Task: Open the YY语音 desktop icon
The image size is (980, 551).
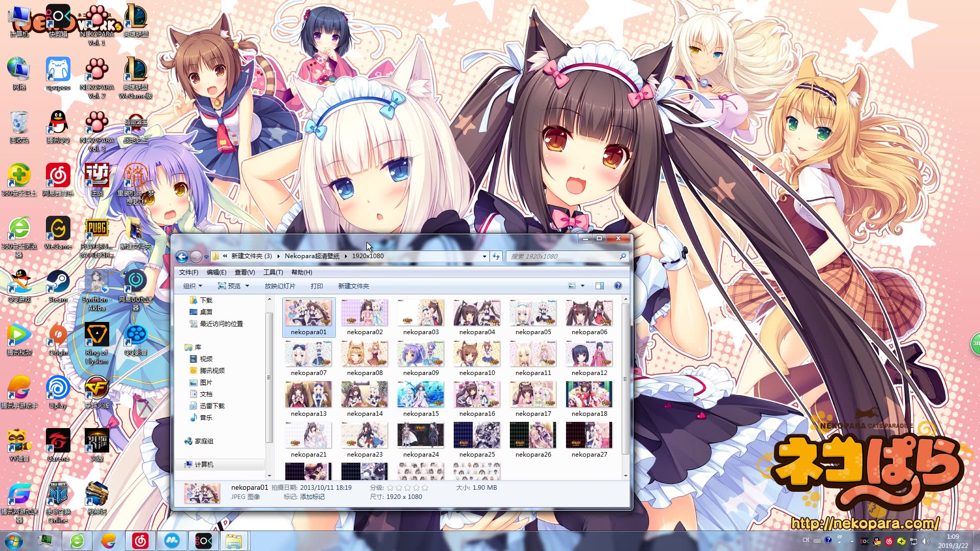Action: coord(19,445)
